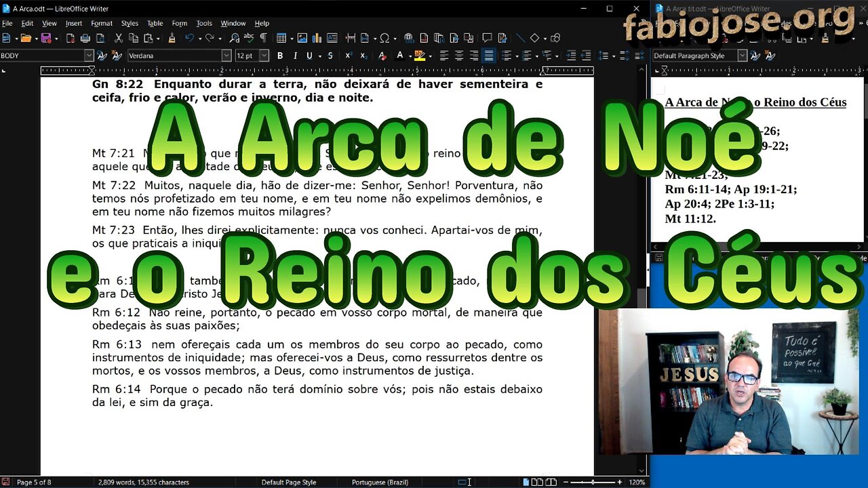Click the word and character count field
The image size is (868, 488).
(144, 483)
